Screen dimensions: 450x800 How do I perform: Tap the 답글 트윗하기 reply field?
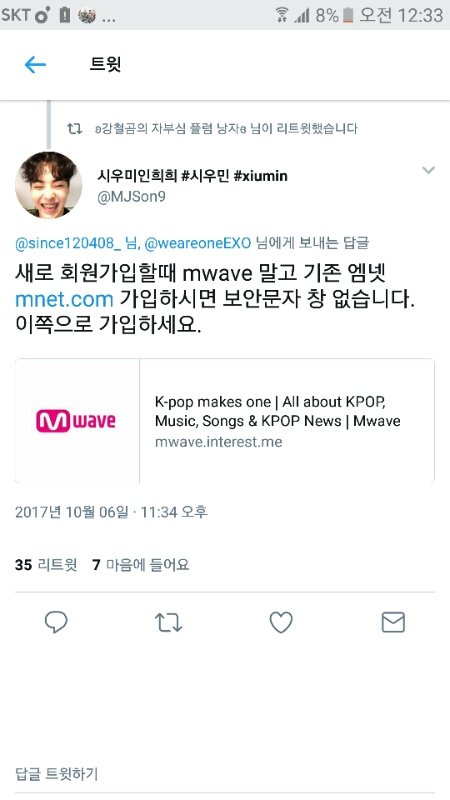[224, 774]
